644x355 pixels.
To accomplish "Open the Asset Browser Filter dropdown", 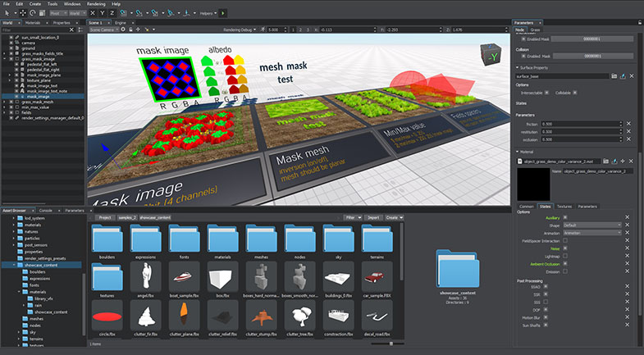I will coord(353,217).
